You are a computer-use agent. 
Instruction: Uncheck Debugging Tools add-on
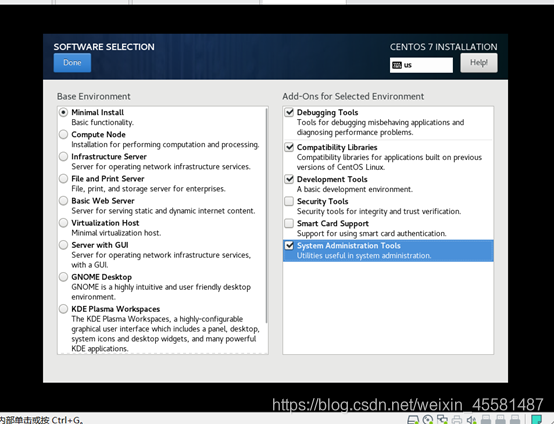click(x=289, y=112)
